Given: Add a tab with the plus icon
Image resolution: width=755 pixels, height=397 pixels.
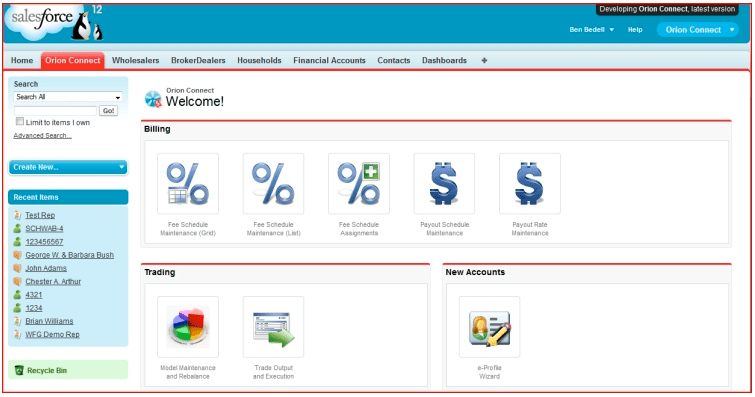Looking at the screenshot, I should pos(484,60).
